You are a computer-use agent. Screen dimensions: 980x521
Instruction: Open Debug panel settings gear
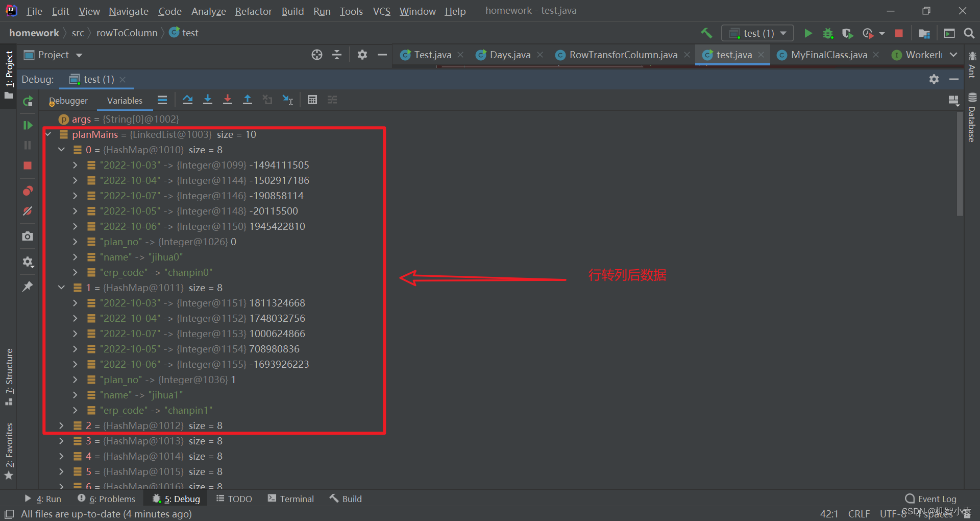[934, 79]
